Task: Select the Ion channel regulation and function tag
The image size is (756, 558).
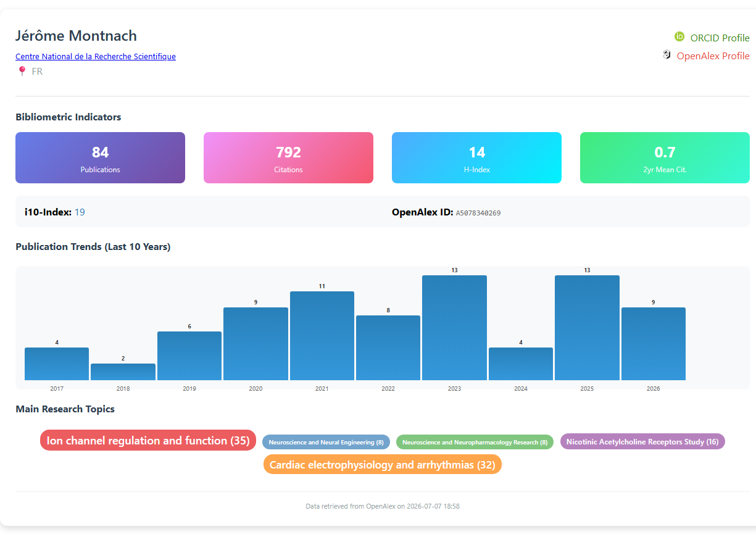Action: pos(148,440)
